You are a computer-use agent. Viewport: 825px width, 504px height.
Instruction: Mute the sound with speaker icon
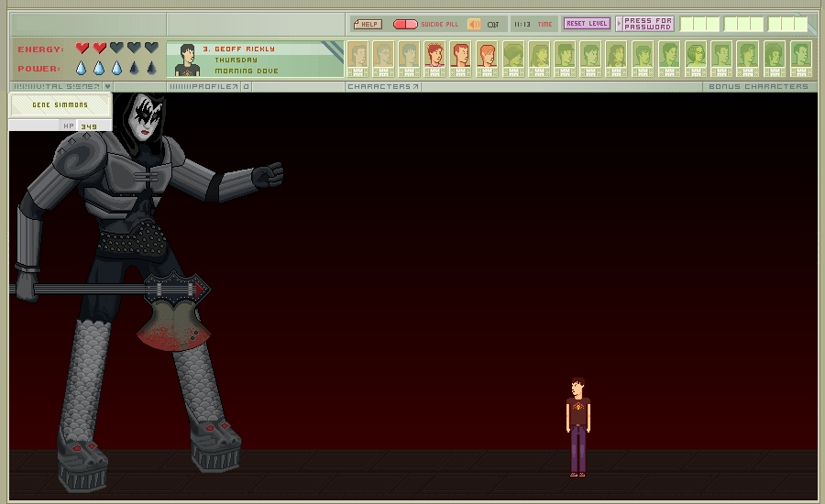tap(474, 24)
